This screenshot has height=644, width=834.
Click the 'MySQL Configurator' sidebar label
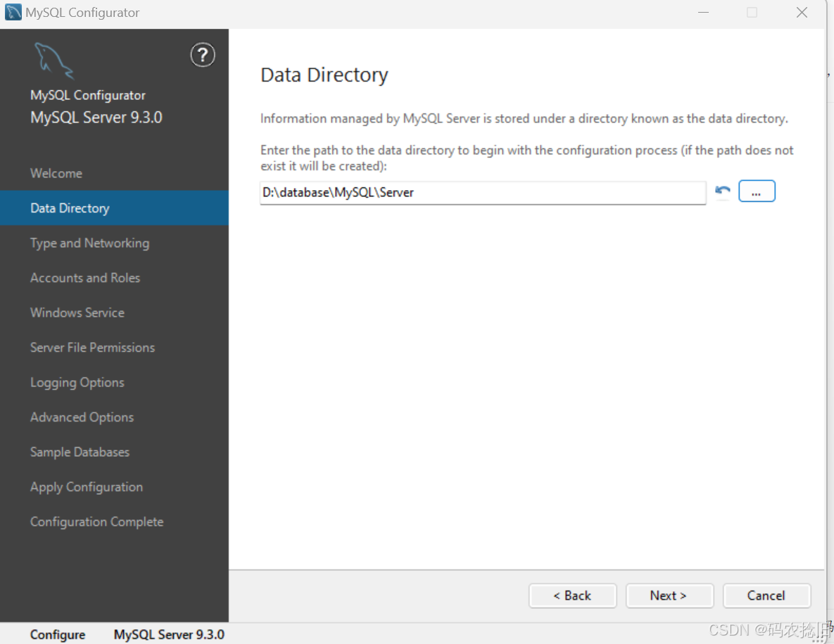pyautogui.click(x=88, y=95)
